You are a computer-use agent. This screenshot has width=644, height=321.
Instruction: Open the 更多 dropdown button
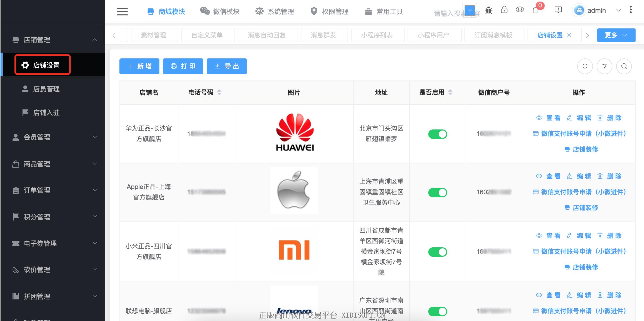pyautogui.click(x=616, y=35)
